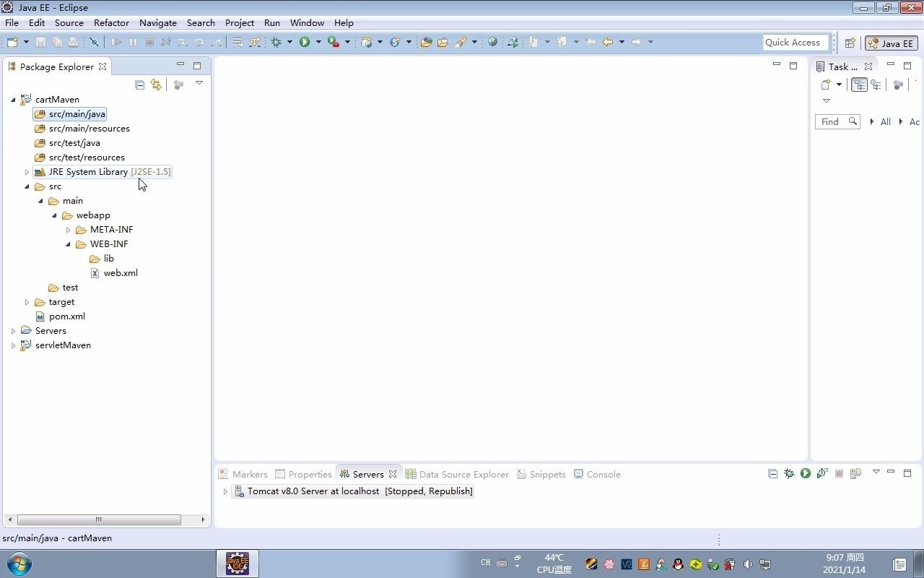Screen dimensions: 924x578
Task: Click the Windows Start orb
Action: click(19, 564)
